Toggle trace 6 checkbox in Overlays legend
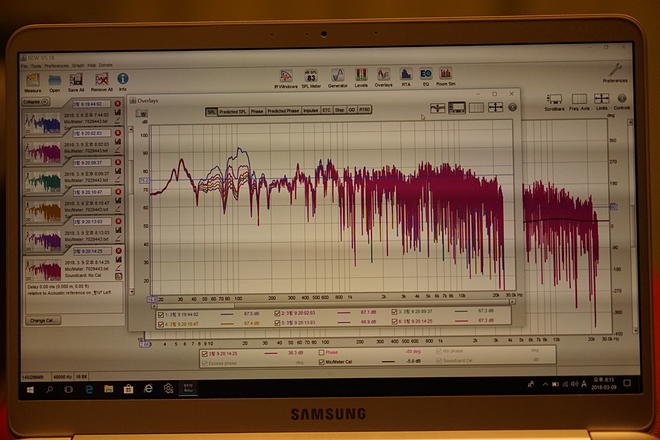The image size is (660, 440). [394, 322]
